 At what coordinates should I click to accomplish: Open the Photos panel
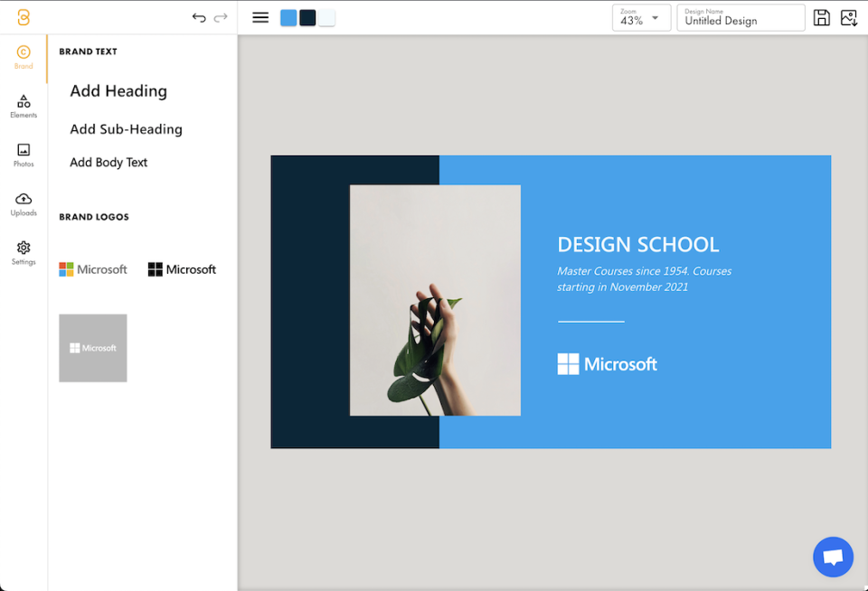(23, 155)
